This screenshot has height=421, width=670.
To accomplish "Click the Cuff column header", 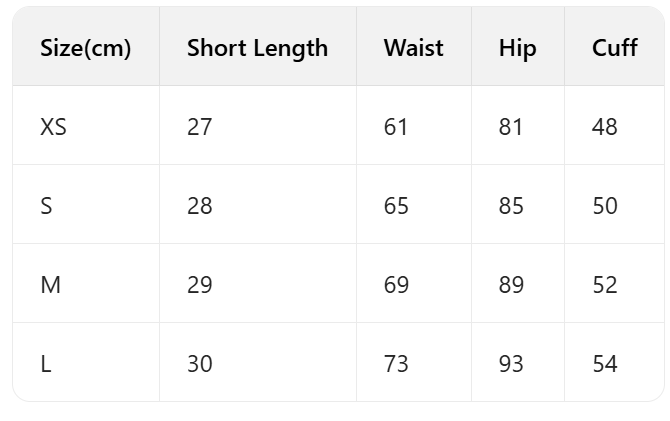I will 614,48.
